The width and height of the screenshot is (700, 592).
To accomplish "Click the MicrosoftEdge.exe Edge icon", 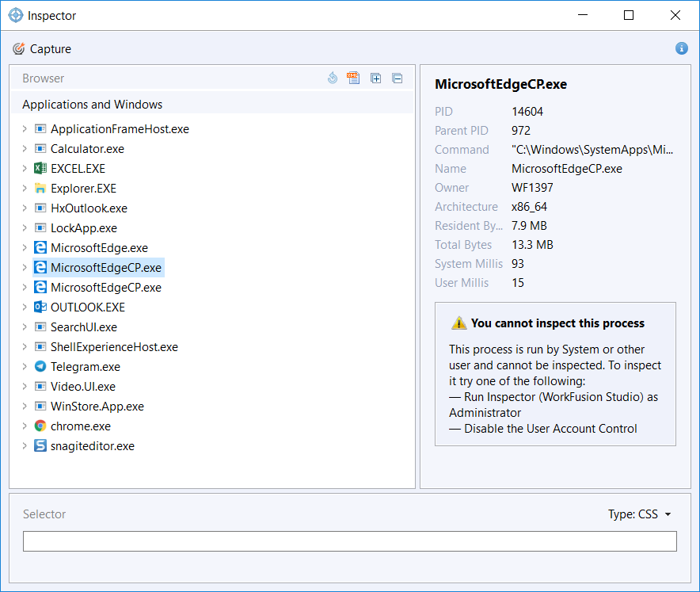I will (40, 247).
